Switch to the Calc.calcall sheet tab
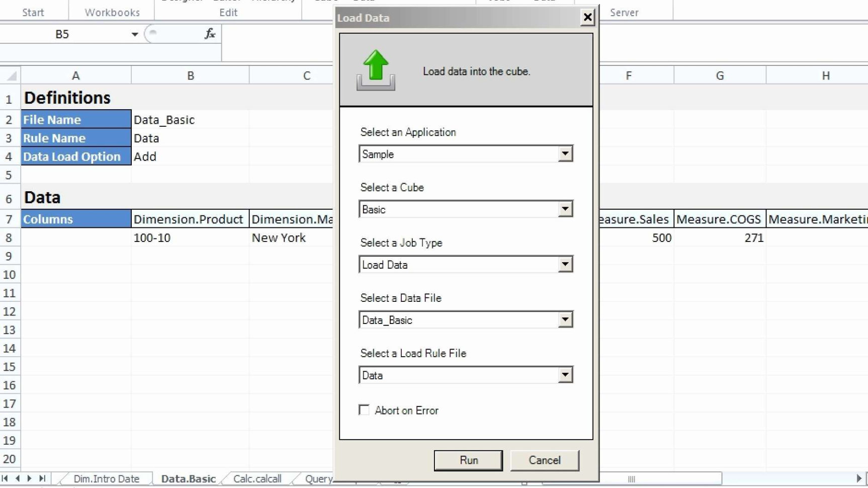 point(257,478)
